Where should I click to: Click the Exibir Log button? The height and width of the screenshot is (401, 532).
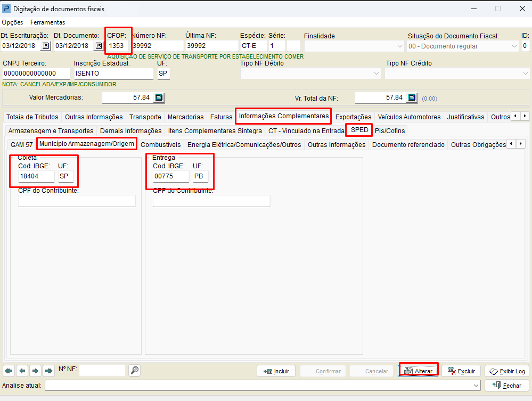point(507,371)
